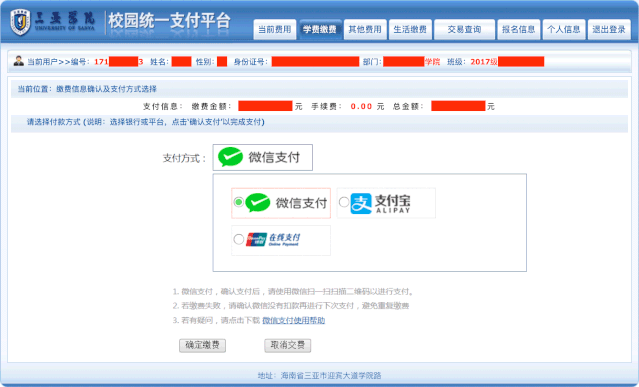Click the 请选择付款方式 instruction line
The height and width of the screenshot is (387, 639).
[145, 122]
